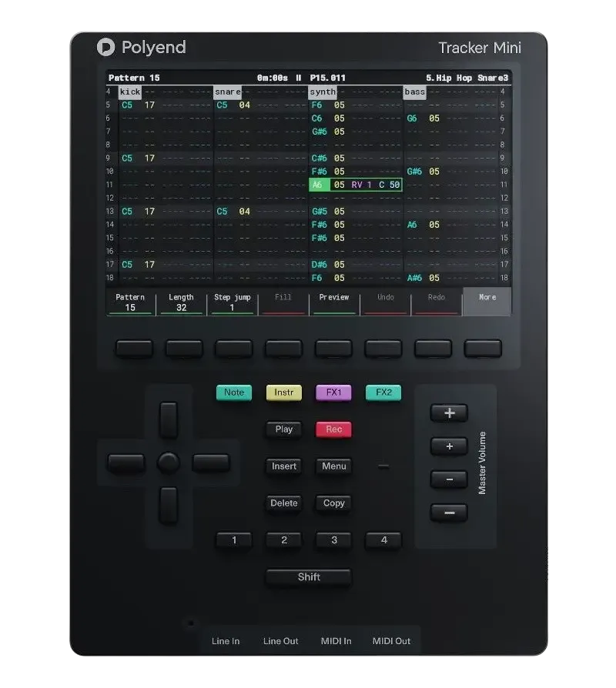Click the large plus volume button
616x688 pixels.
click(449, 413)
